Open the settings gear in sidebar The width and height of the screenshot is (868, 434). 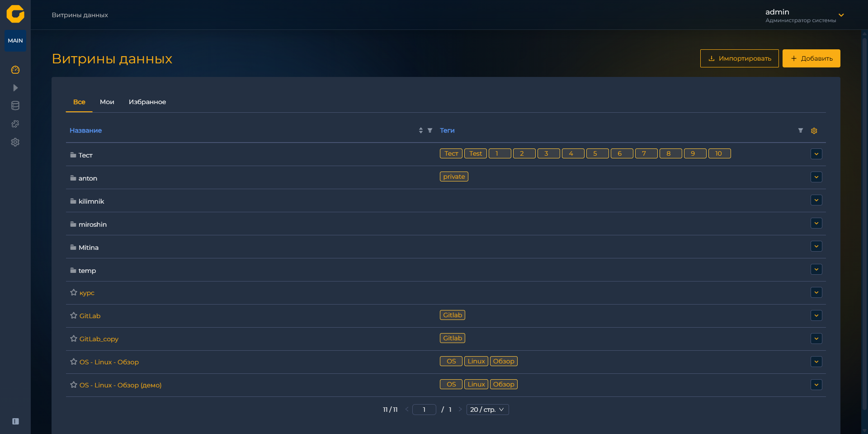pyautogui.click(x=15, y=142)
